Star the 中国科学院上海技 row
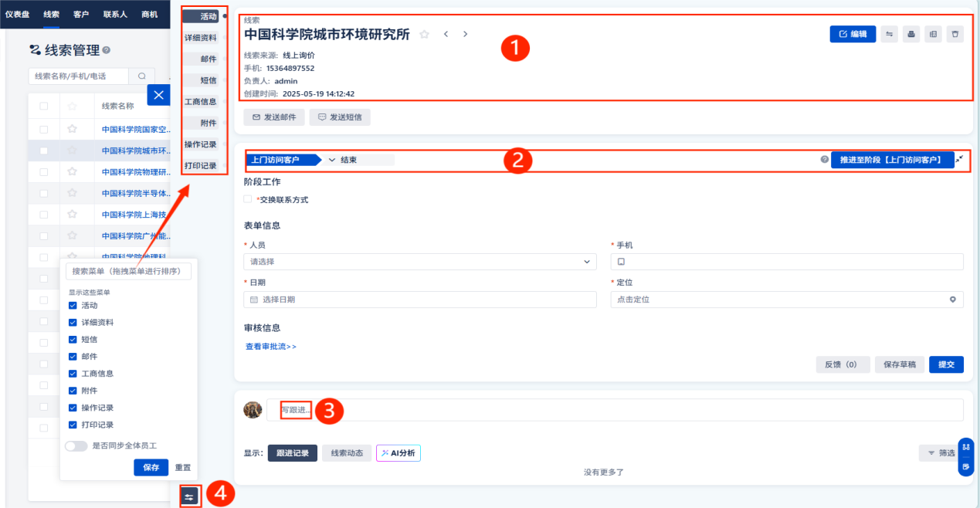Image resolution: width=980 pixels, height=508 pixels. (x=73, y=214)
